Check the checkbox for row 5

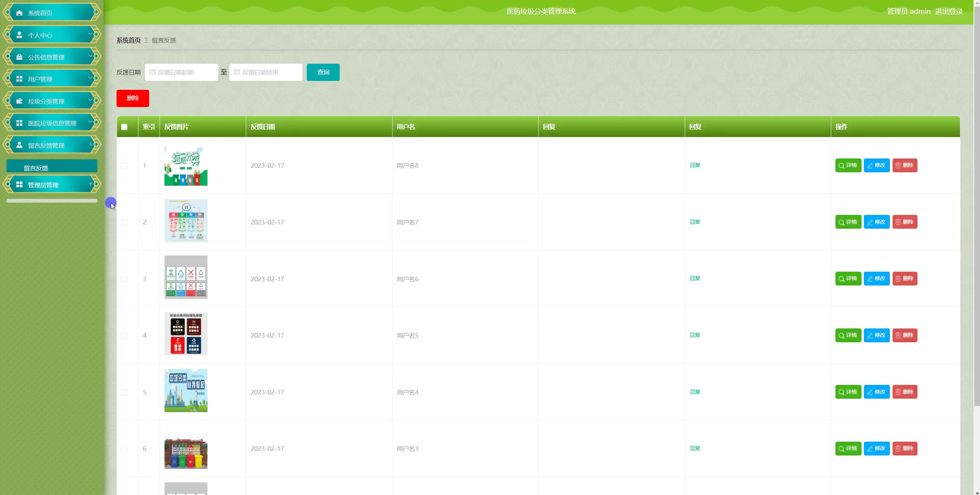pos(124,393)
